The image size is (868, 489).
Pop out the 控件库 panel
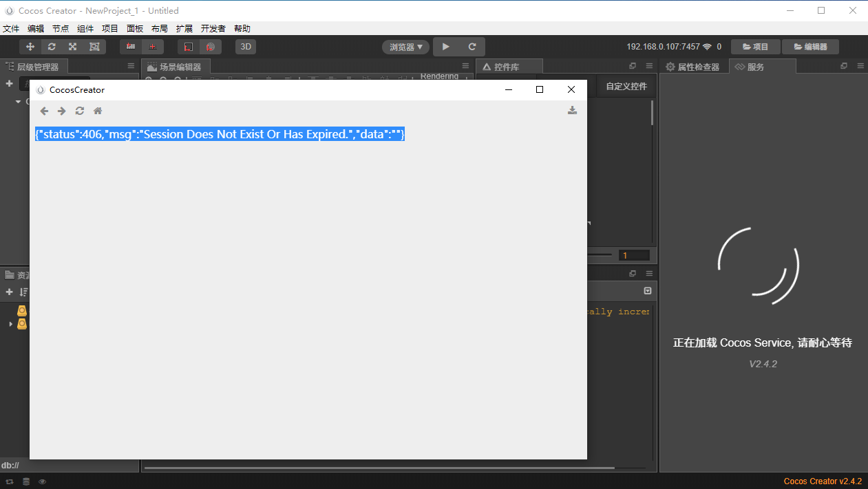[633, 66]
